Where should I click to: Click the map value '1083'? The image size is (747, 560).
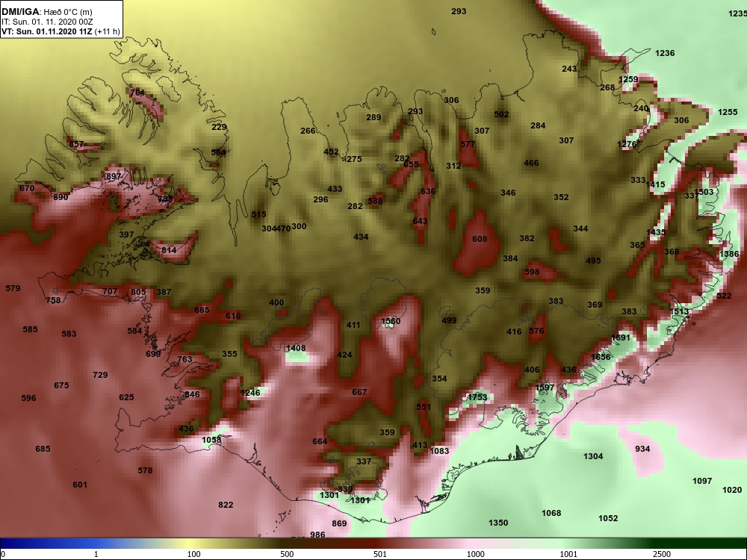point(439,450)
